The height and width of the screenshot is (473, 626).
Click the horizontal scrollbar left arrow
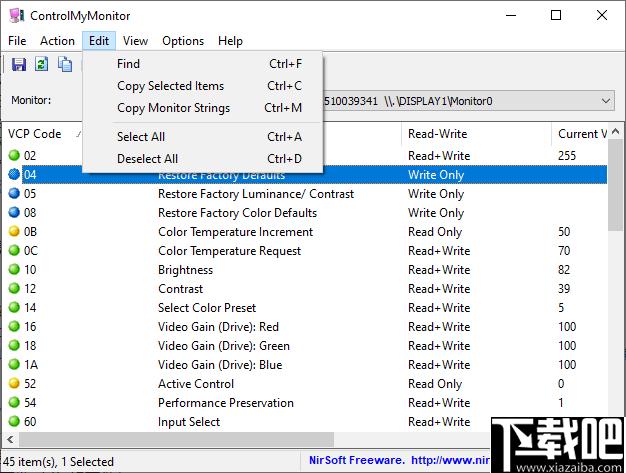click(x=10, y=439)
